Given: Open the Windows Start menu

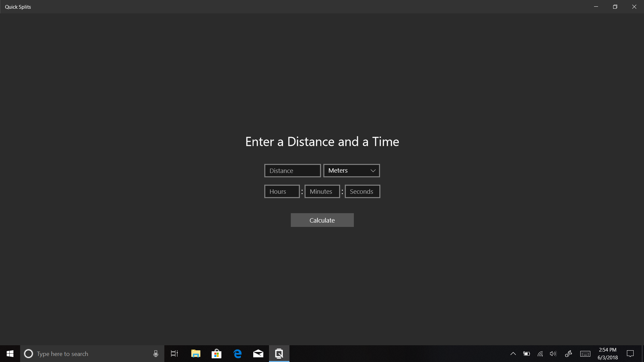Looking at the screenshot, I should pyautogui.click(x=10, y=354).
